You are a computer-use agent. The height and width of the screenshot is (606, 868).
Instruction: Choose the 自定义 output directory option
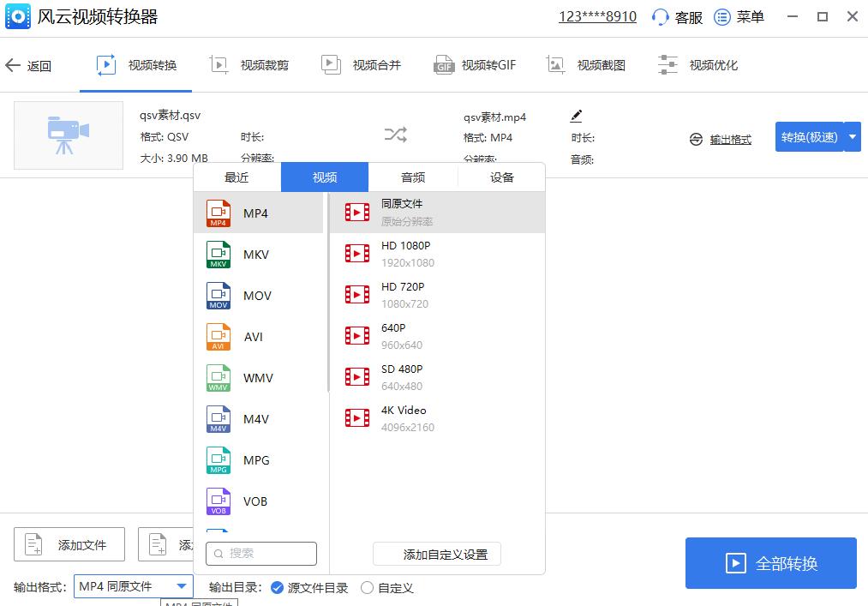[x=368, y=588]
